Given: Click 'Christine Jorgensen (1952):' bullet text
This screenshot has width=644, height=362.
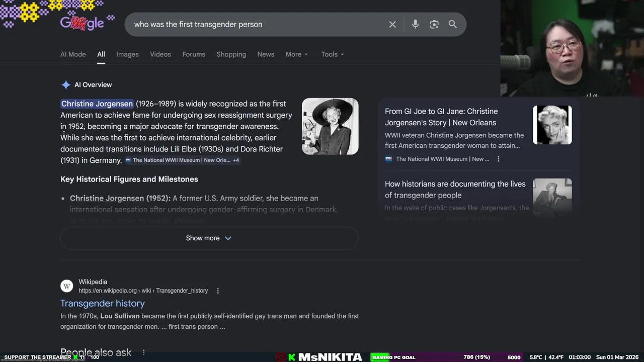Looking at the screenshot, I should 120,198.
